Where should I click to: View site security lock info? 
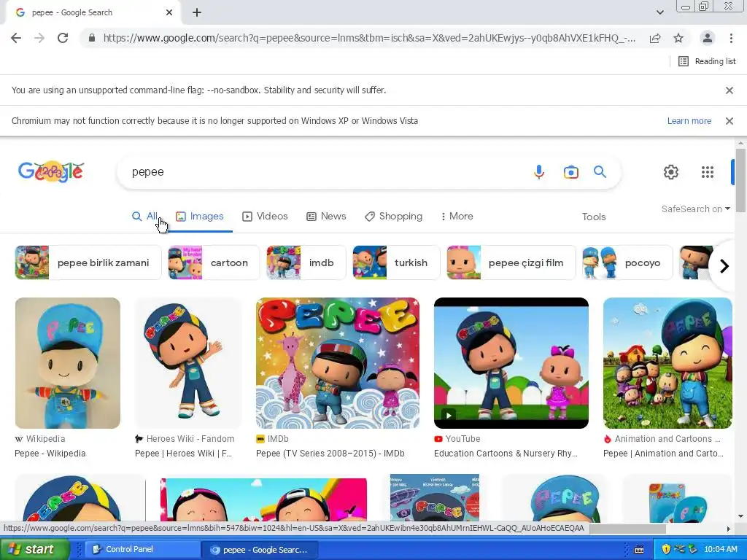[92, 38]
